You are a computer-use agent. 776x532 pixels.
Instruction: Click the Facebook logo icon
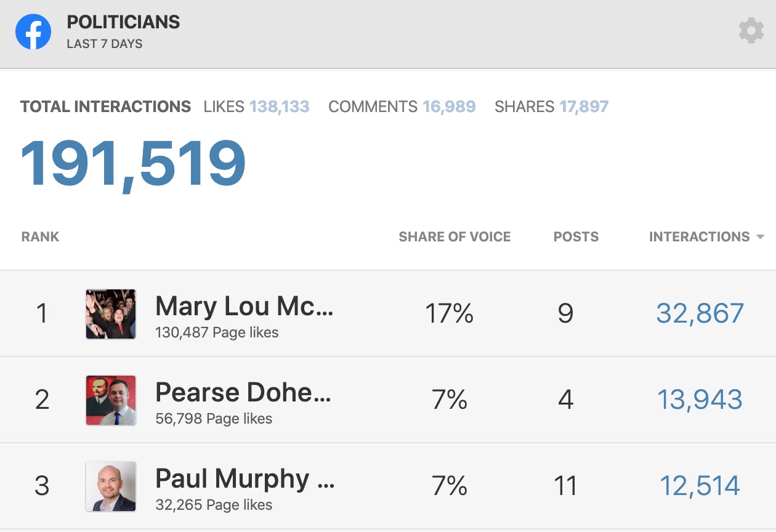point(33,31)
